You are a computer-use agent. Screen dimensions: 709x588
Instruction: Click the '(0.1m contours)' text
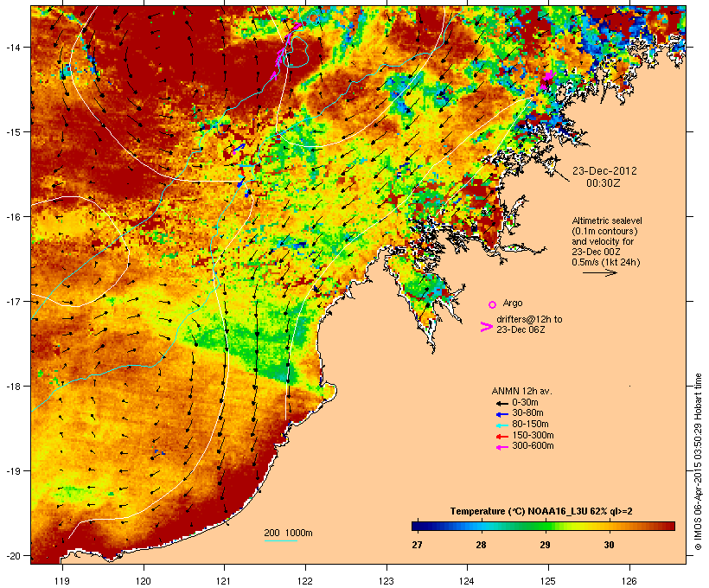click(604, 231)
